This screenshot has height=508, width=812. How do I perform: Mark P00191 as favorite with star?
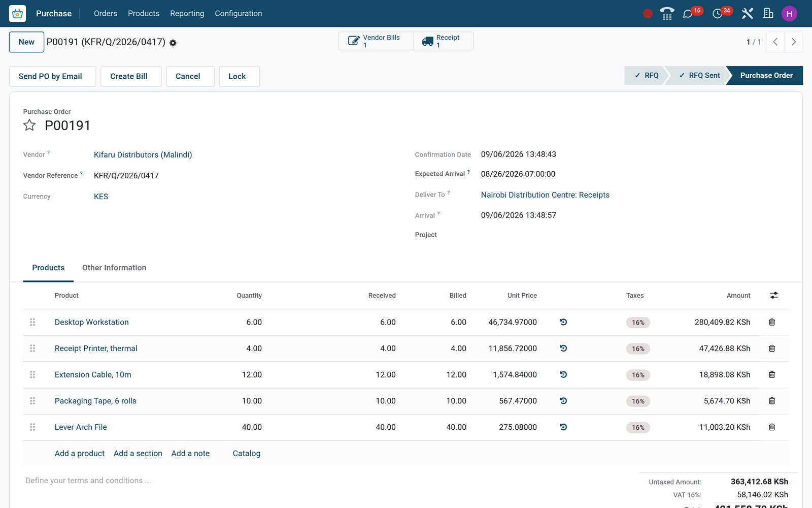click(x=29, y=125)
